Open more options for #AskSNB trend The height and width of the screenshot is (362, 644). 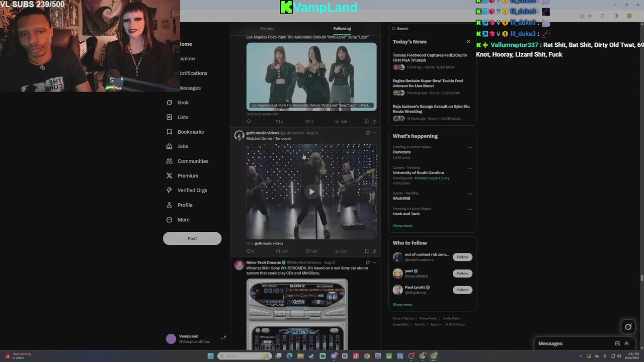[470, 194]
